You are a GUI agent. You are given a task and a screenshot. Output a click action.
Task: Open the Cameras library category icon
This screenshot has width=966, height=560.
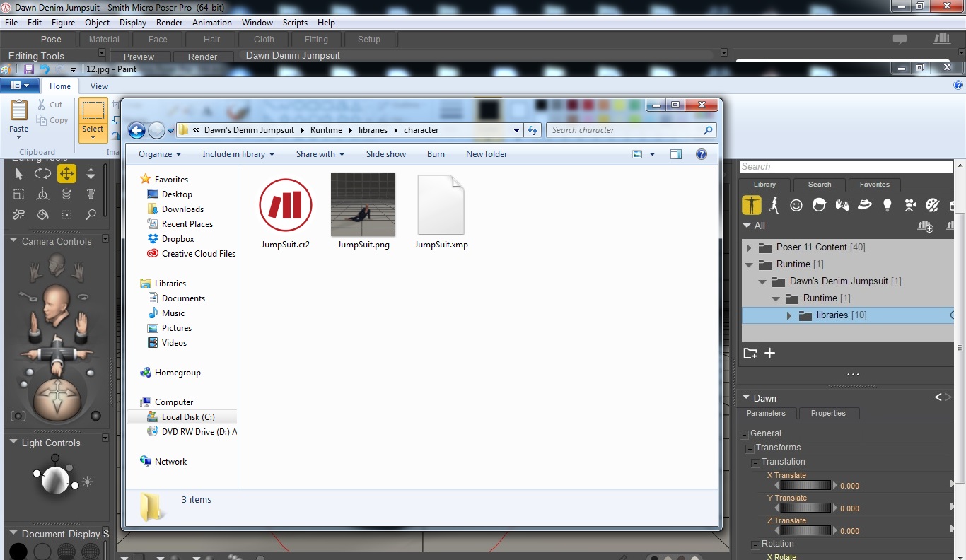[x=910, y=205]
